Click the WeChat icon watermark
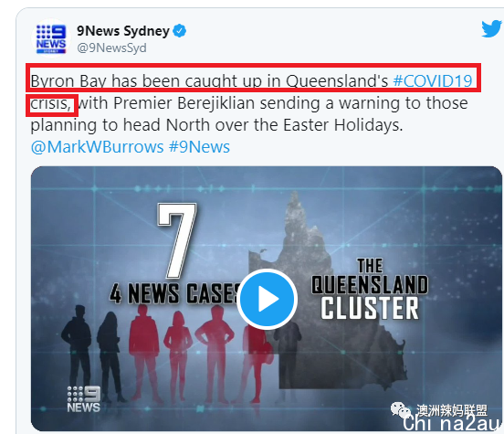The image size is (504, 434). tap(401, 410)
